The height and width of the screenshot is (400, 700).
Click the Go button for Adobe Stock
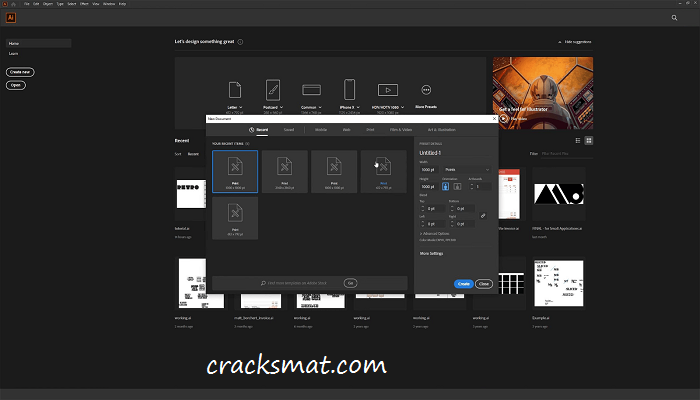350,283
